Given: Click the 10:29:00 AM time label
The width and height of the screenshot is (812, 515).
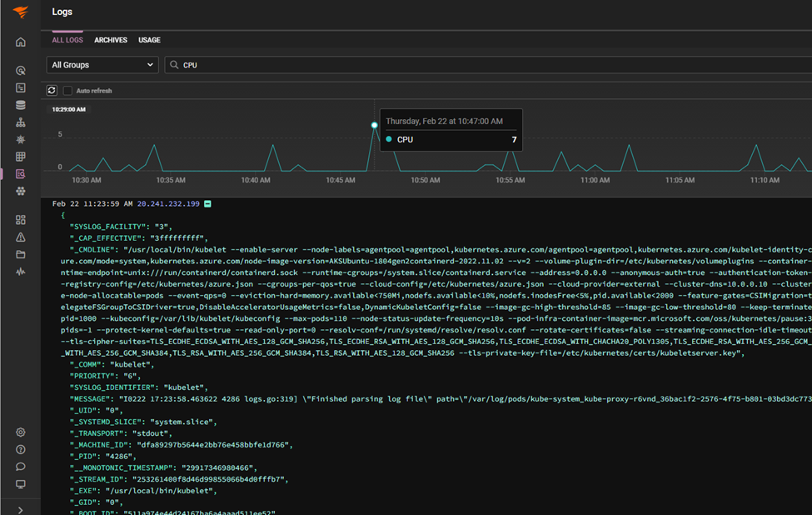Looking at the screenshot, I should 69,109.
